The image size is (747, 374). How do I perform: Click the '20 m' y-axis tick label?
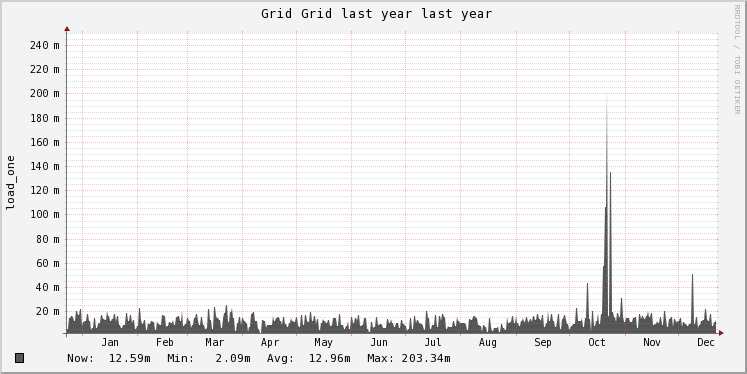coord(48,311)
